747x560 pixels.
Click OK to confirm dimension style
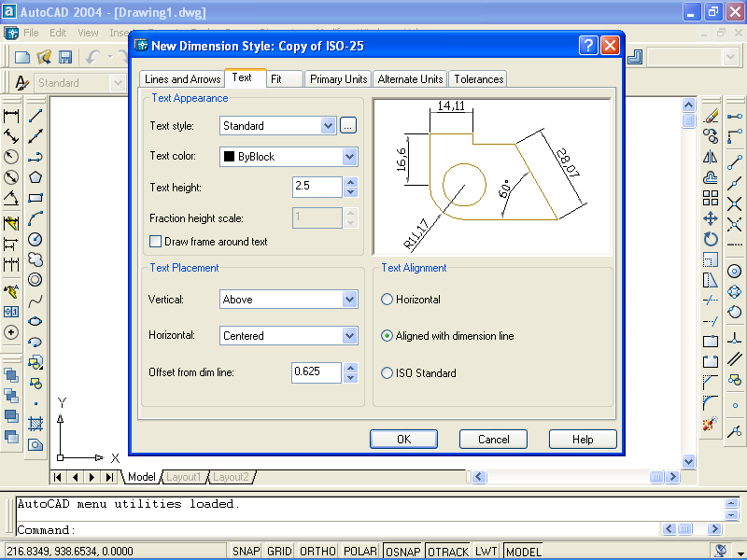point(403,439)
